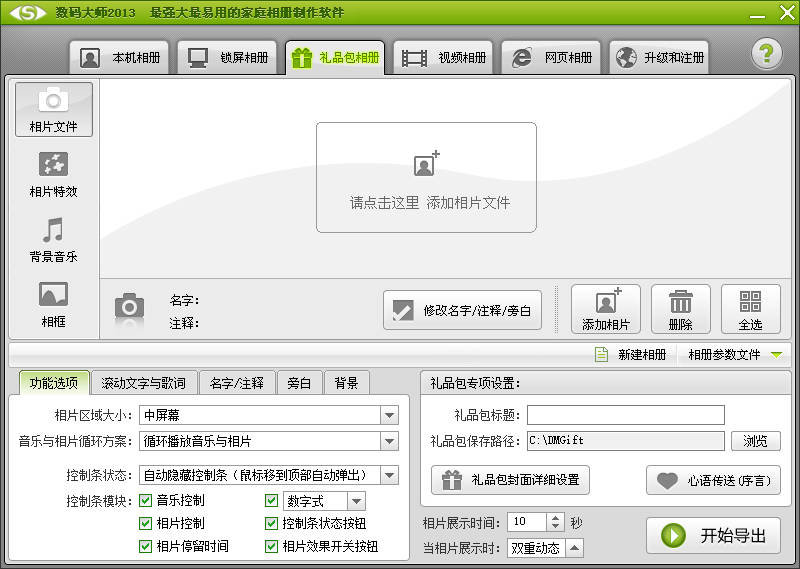The width and height of the screenshot is (800, 569).
Task: Click the 删除 trash button
Action: (681, 309)
